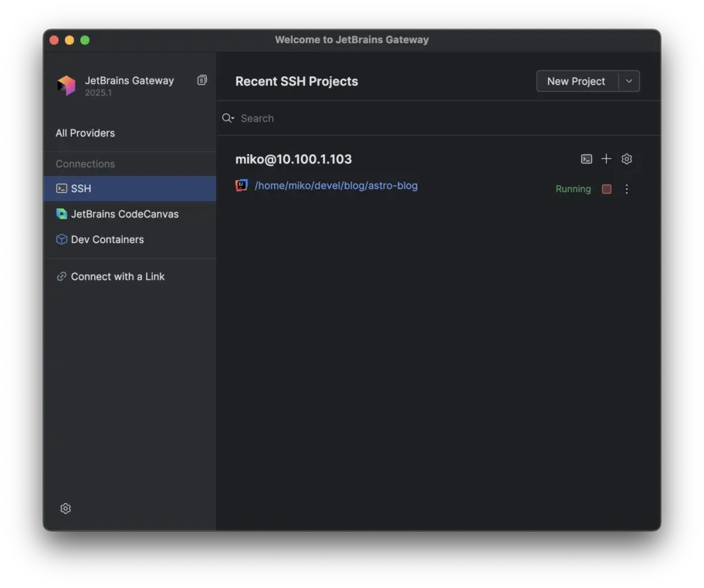Maximize window with green button
The image size is (704, 588).
click(x=85, y=40)
